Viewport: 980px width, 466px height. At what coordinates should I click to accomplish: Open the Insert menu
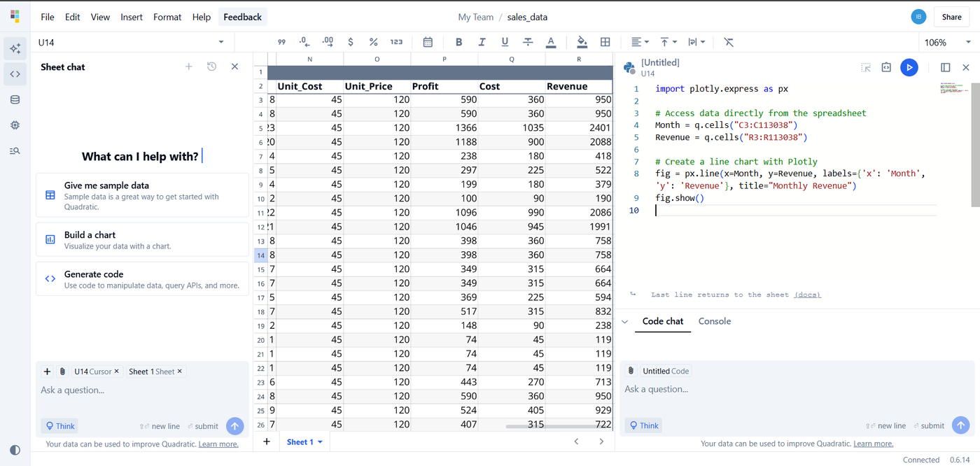point(131,17)
